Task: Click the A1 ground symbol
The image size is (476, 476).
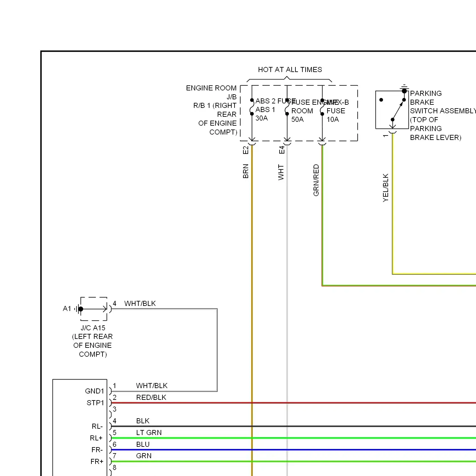Action: [x=77, y=309]
